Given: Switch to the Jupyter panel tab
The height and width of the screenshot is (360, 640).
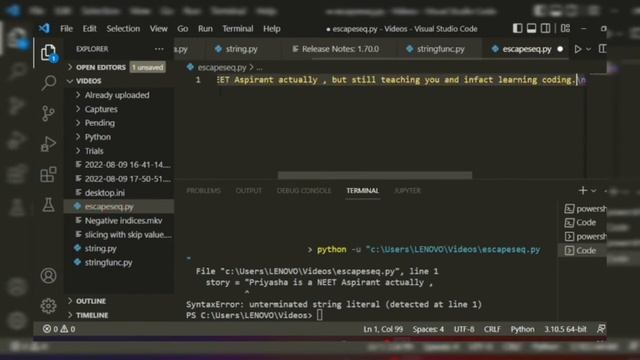Looking at the screenshot, I should pyautogui.click(x=407, y=191).
